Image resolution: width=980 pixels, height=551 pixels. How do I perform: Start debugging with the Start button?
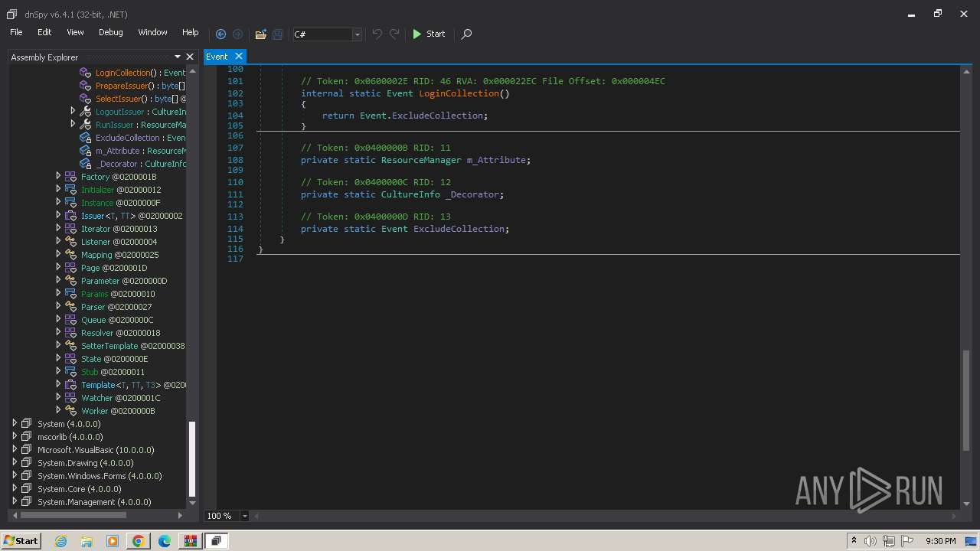tap(429, 34)
